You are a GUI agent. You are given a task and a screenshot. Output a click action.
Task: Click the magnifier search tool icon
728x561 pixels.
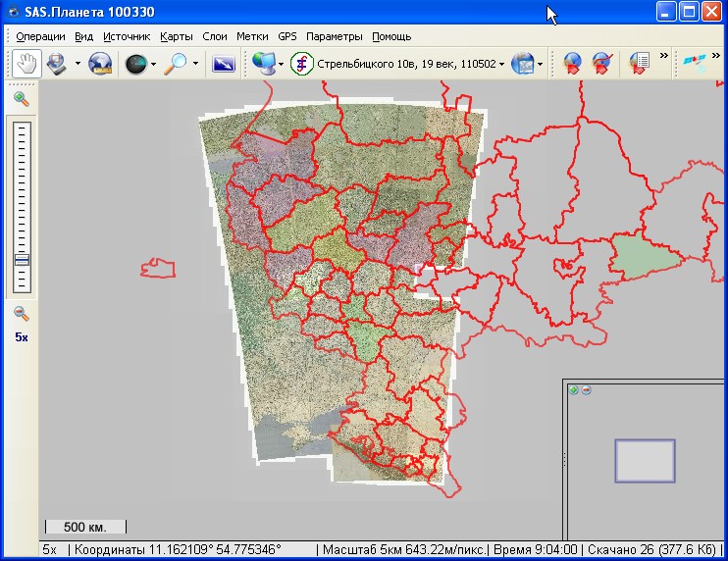[176, 64]
